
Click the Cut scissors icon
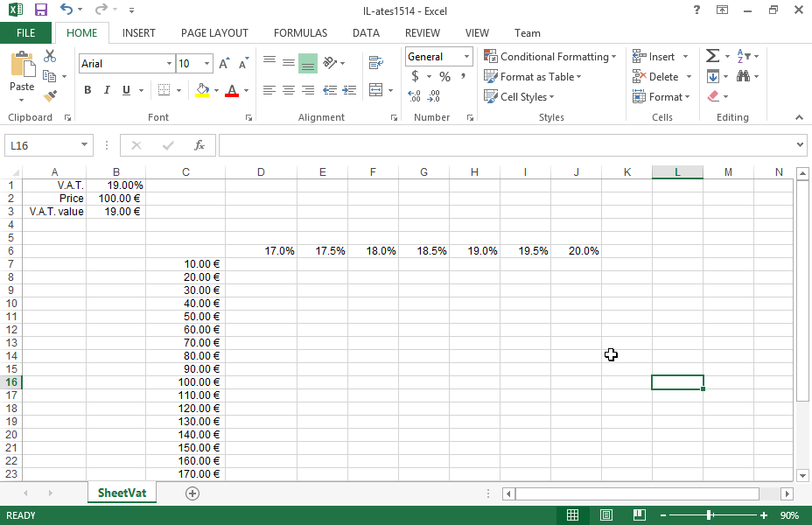click(x=50, y=56)
